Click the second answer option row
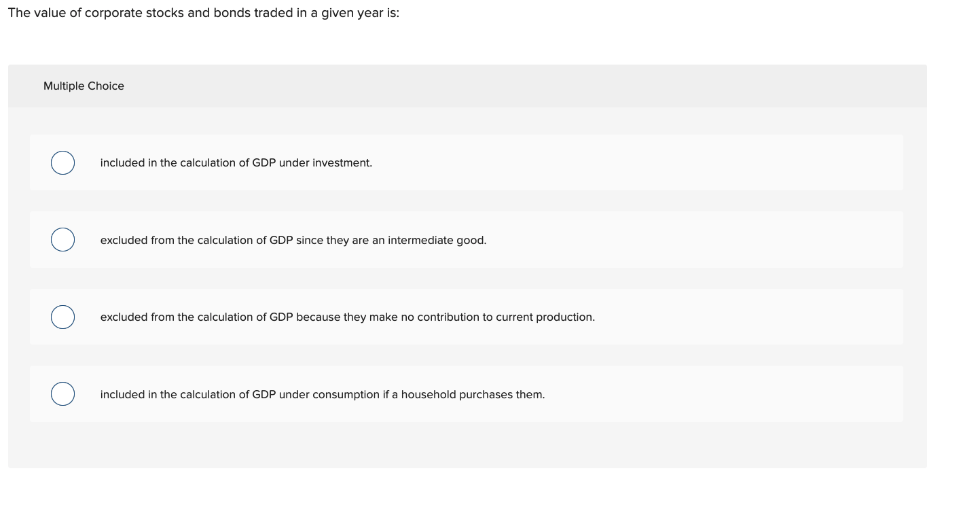The height and width of the screenshot is (507, 980). [466, 239]
